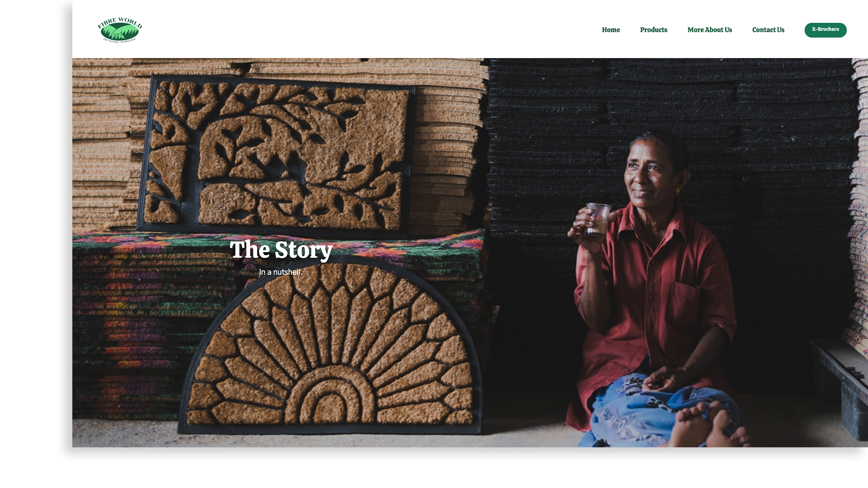Open the Home page link
Screen dimensions: 868x488
pyautogui.click(x=611, y=30)
